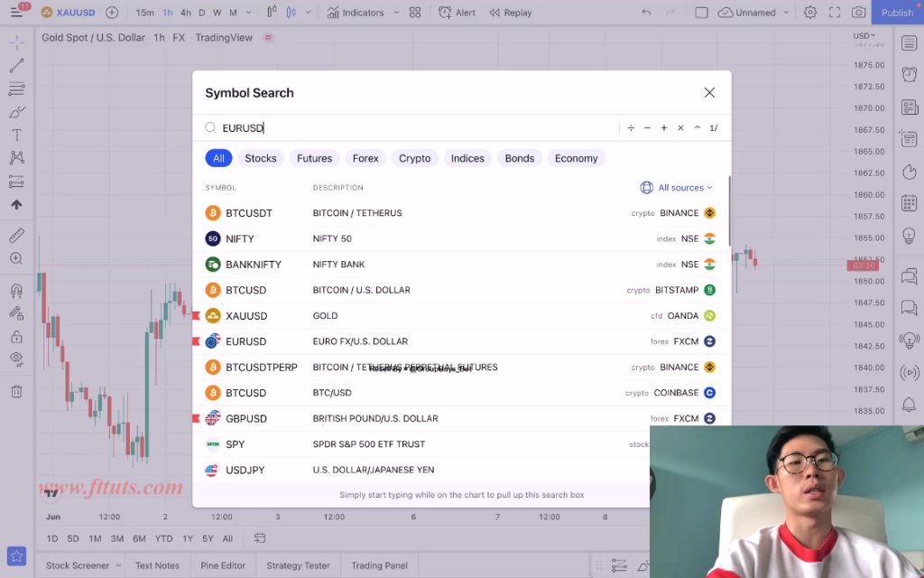Open the watchlist panel icon
This screenshot has height=578, width=924.
pyautogui.click(x=910, y=43)
